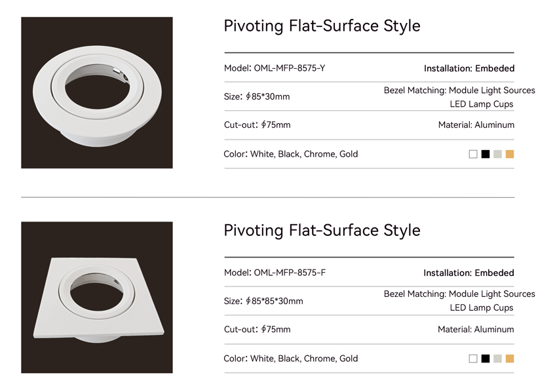Choose black swatch for OML-MFP-8575-F
The width and height of the screenshot is (557, 392).
click(485, 359)
